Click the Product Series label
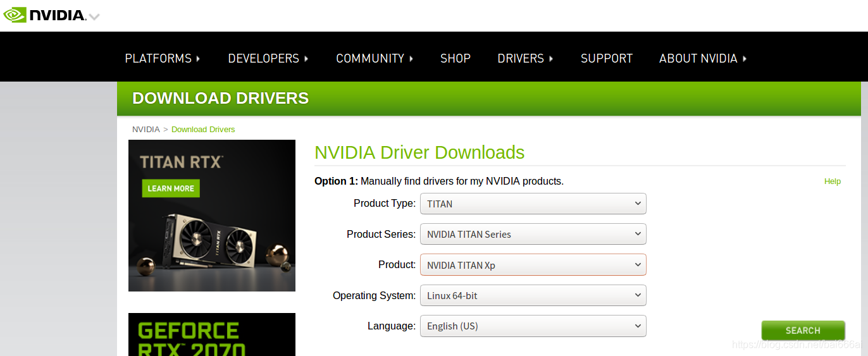 (381, 234)
